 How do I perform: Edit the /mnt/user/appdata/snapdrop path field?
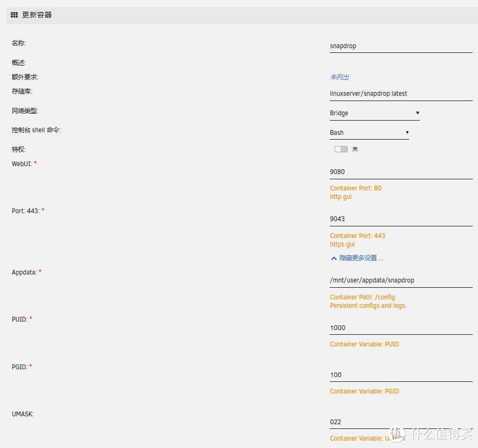point(401,280)
